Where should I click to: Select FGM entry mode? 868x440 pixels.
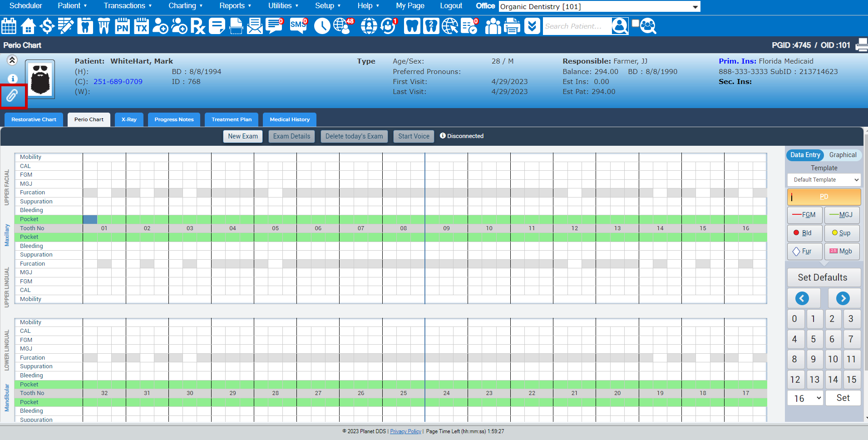click(x=804, y=215)
